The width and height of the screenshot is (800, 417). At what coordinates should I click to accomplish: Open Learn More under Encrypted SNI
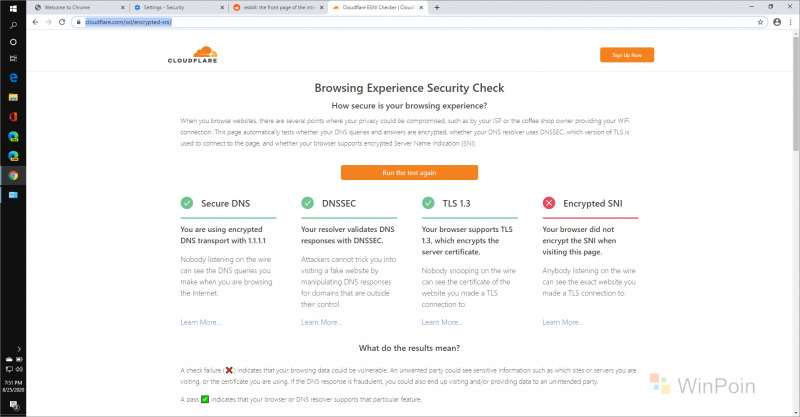[x=563, y=322]
